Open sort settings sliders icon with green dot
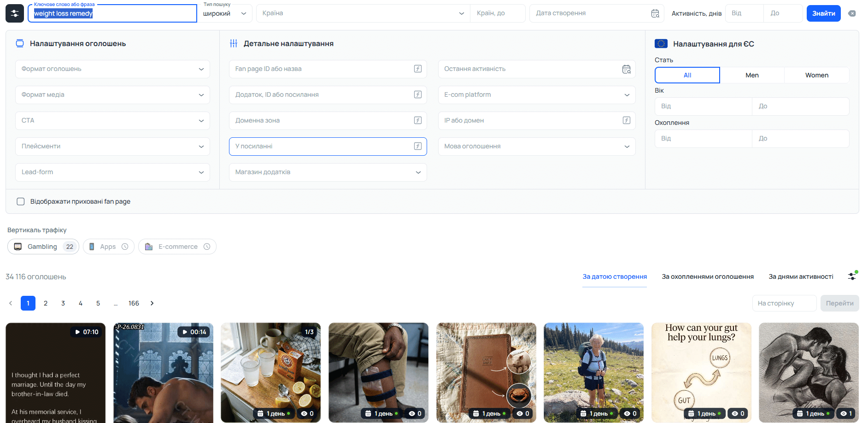 tap(852, 276)
